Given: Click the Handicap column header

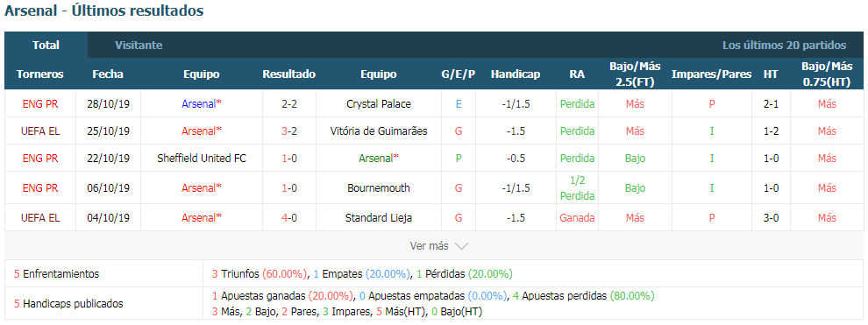Looking at the screenshot, I should (x=516, y=74).
